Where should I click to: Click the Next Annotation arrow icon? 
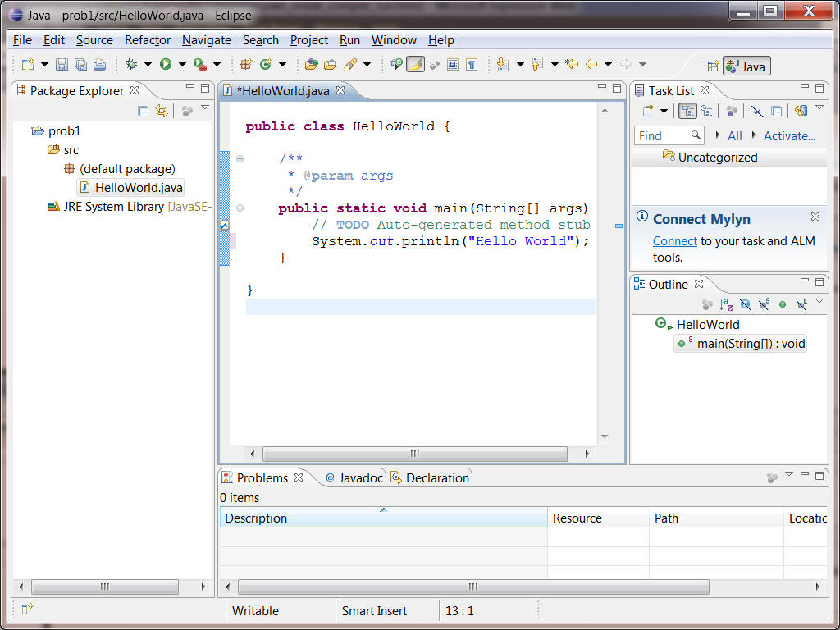click(503, 64)
